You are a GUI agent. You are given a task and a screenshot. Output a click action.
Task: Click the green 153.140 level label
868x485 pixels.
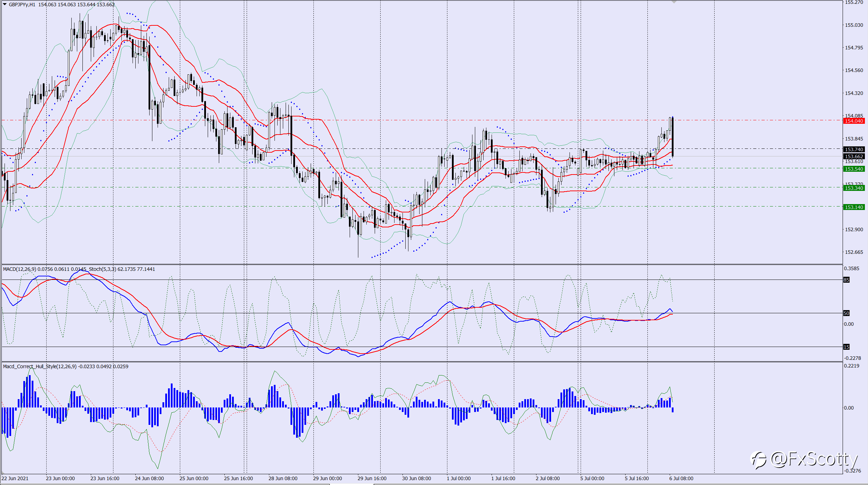(854, 207)
